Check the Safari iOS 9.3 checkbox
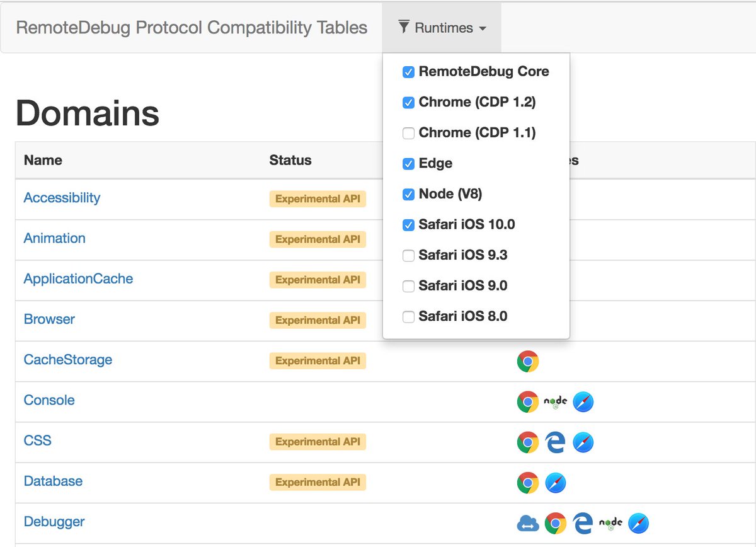 coord(408,255)
